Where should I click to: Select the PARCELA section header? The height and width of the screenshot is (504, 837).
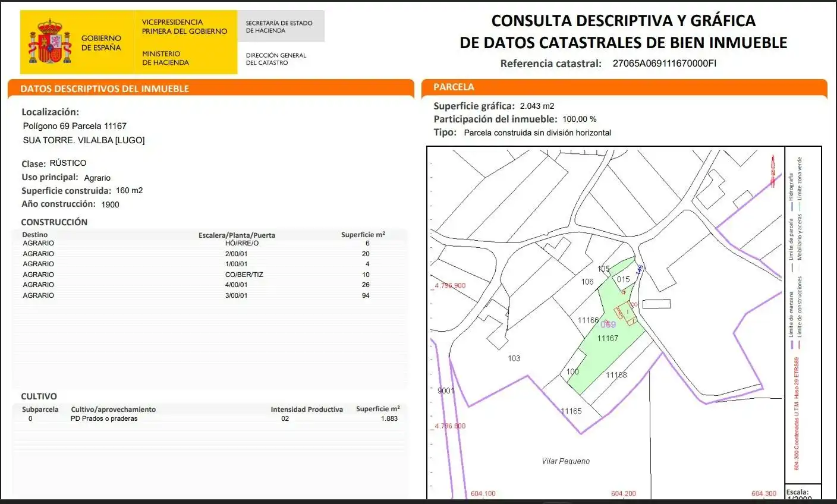(x=454, y=87)
